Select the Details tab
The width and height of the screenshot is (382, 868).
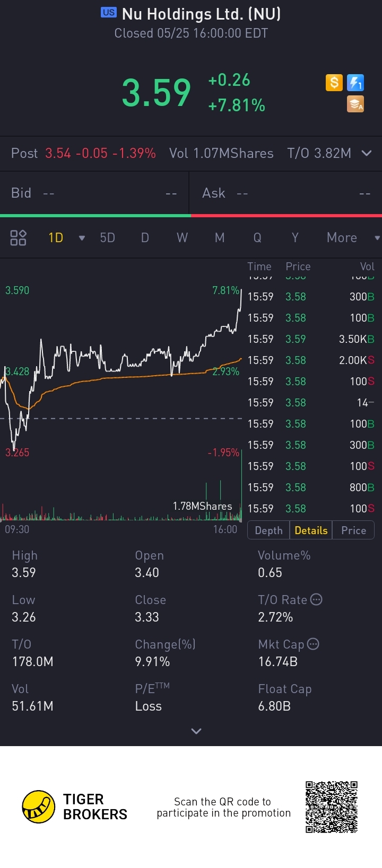point(311,530)
